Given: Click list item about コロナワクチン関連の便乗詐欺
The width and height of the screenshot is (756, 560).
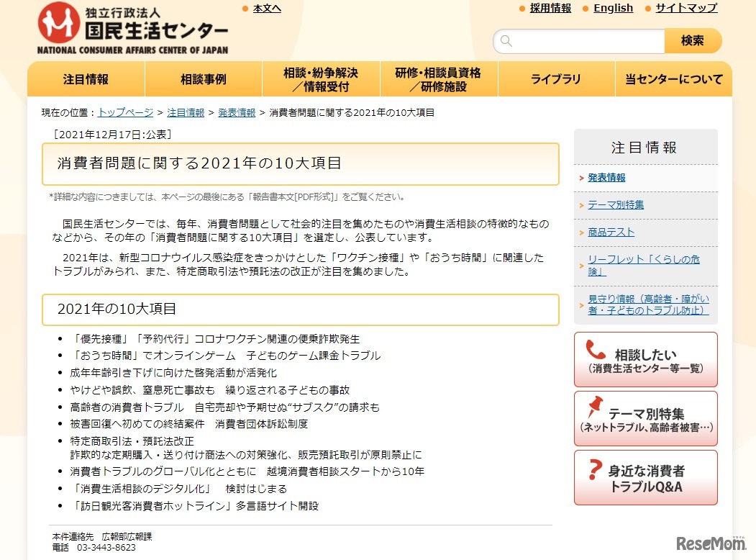Looking at the screenshot, I should (215, 339).
